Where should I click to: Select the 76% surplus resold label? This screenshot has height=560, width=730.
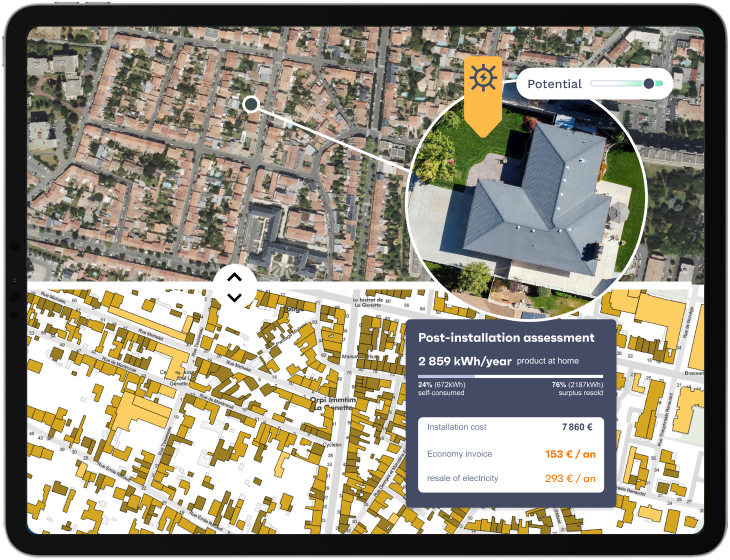577,388
